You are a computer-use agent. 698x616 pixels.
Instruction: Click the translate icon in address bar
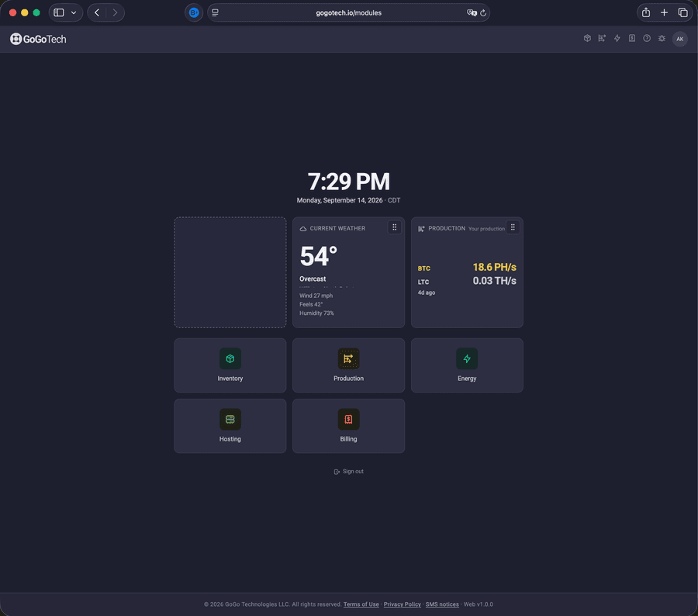point(472,12)
